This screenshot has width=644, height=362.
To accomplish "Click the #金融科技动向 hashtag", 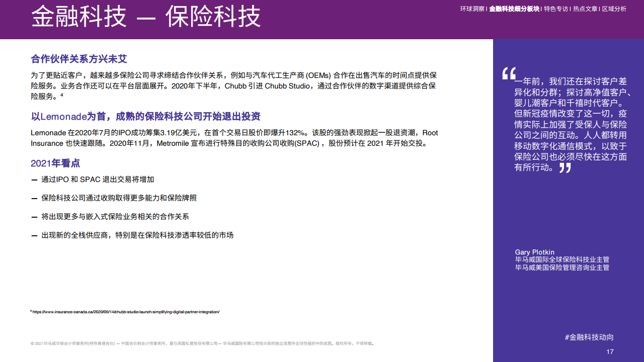I will tap(589, 337).
